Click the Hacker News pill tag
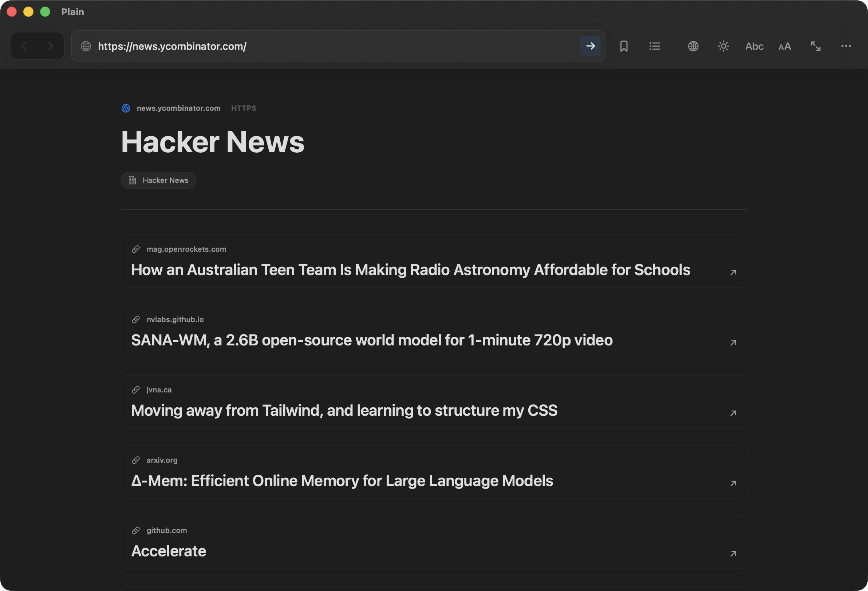Screen dimensions: 868x591 (158, 180)
